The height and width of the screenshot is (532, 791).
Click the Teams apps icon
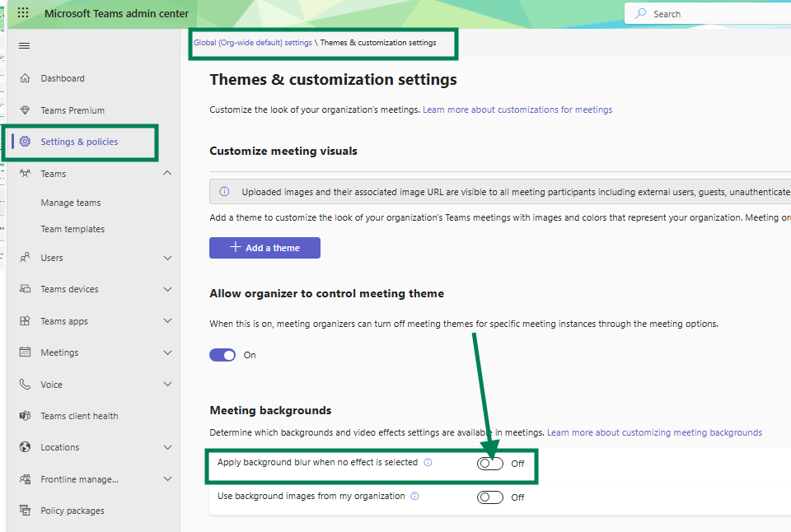tap(25, 320)
